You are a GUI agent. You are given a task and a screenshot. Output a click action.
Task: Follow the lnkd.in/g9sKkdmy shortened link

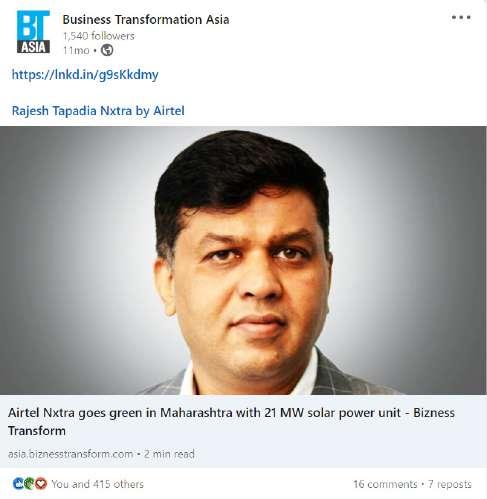coord(85,75)
